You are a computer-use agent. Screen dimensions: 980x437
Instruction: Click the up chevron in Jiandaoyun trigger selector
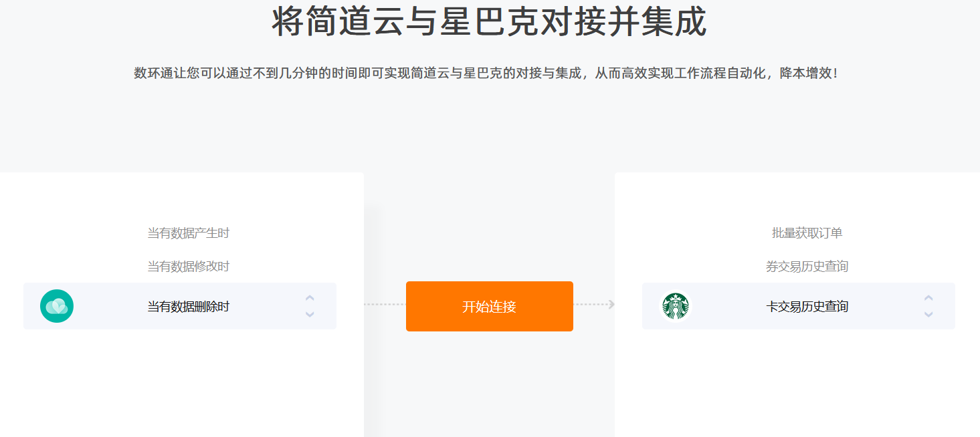(x=310, y=298)
